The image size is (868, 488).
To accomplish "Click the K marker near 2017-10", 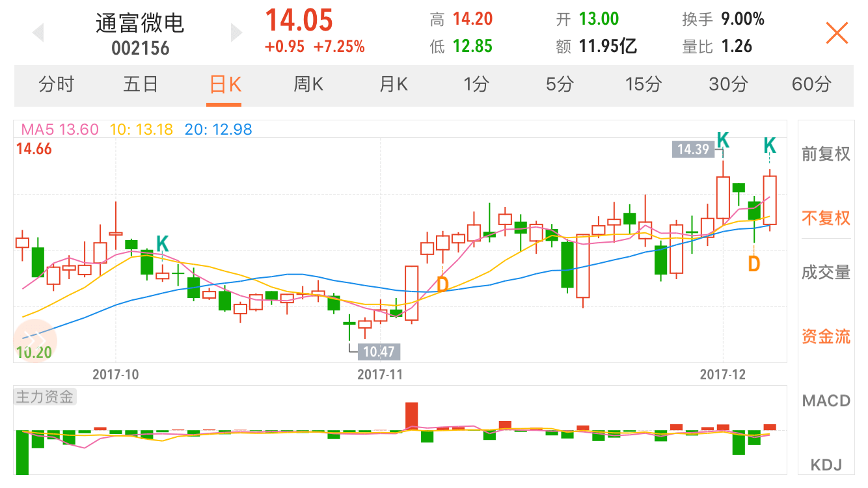I will 162,244.
